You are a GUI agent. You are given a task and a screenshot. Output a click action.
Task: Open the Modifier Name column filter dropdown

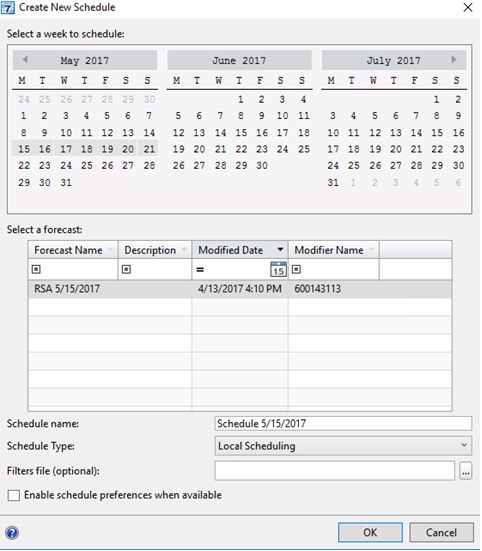pyautogui.click(x=371, y=250)
